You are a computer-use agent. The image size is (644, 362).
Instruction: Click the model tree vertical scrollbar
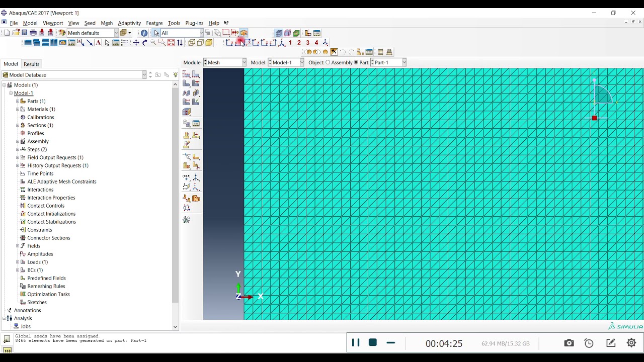point(175,196)
